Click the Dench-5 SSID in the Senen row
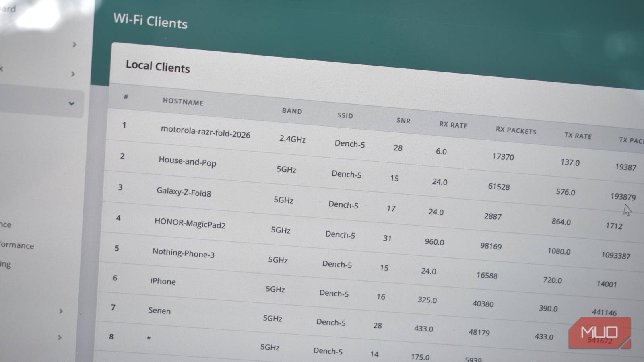Viewport: 644px width, 362px height. pyautogui.click(x=331, y=322)
